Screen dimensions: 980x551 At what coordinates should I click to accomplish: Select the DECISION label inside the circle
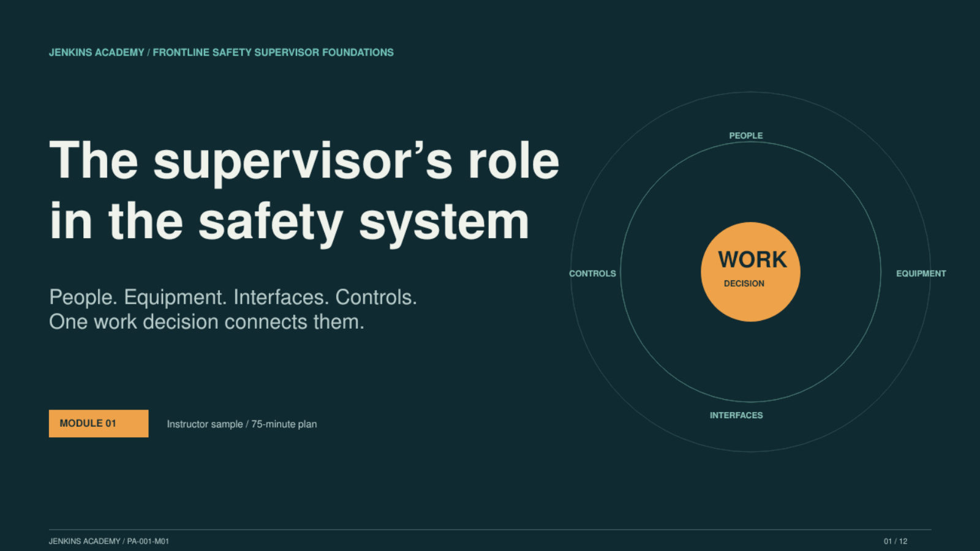click(x=744, y=283)
